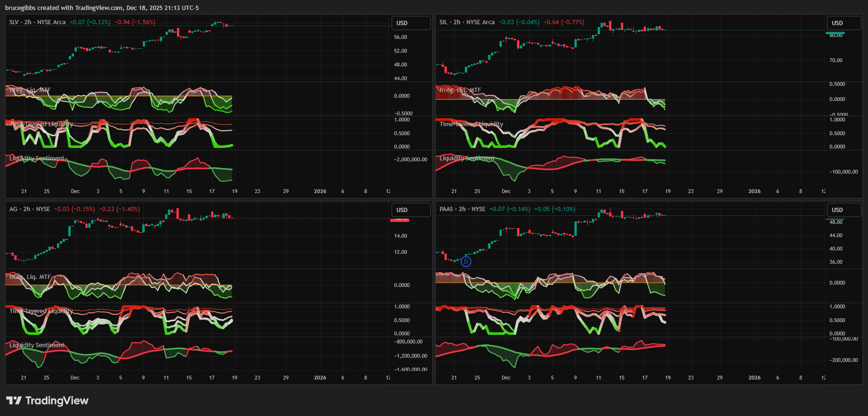Image resolution: width=868 pixels, height=416 pixels.
Task: Select the Liquidity Sentiment label in AG chart
Action: point(37,345)
